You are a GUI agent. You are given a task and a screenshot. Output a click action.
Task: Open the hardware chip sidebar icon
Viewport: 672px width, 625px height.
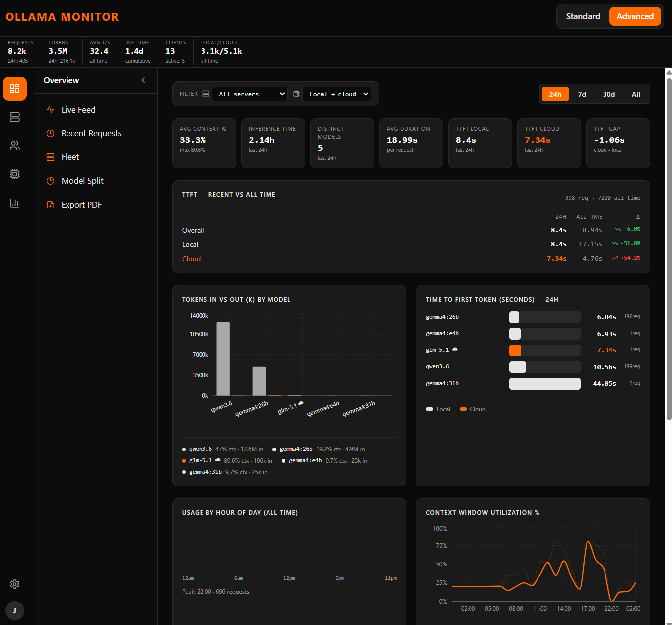click(15, 174)
